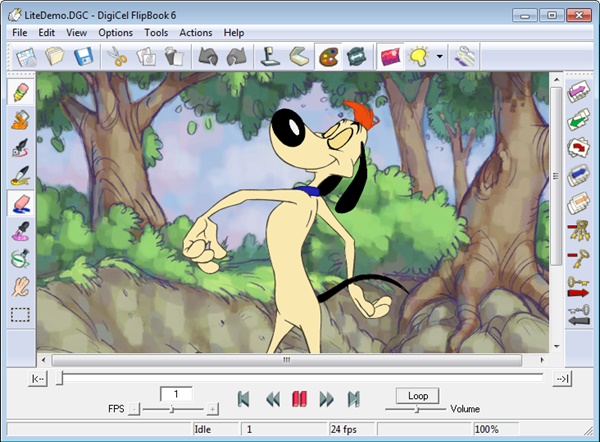Click the frame number input field
The image size is (600, 442).
point(176,394)
